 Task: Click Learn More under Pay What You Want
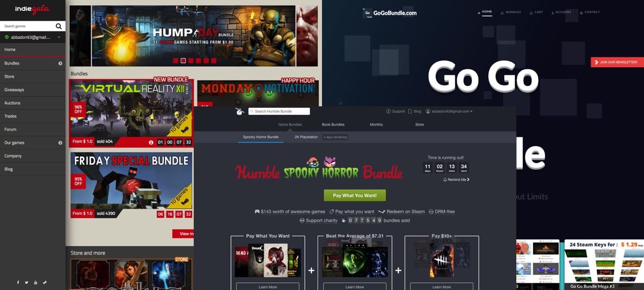pos(268,286)
